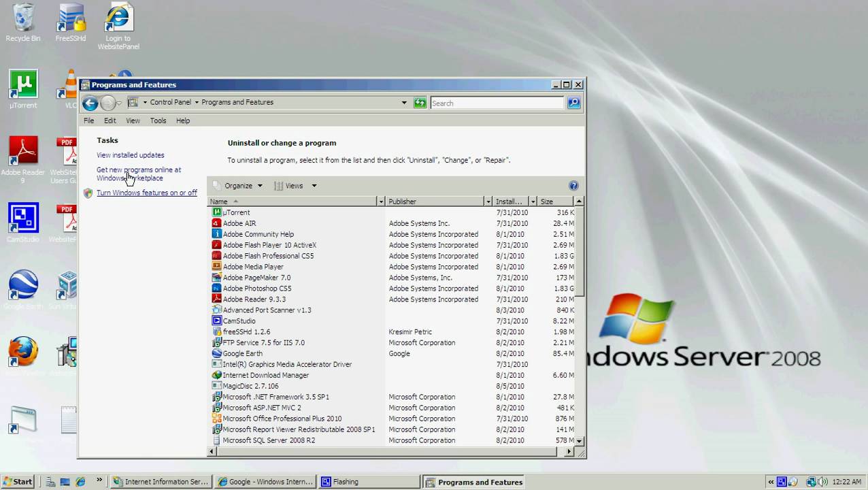Click the Login to WebsitePanel desktop icon
This screenshot has height=490, width=868.
118,27
